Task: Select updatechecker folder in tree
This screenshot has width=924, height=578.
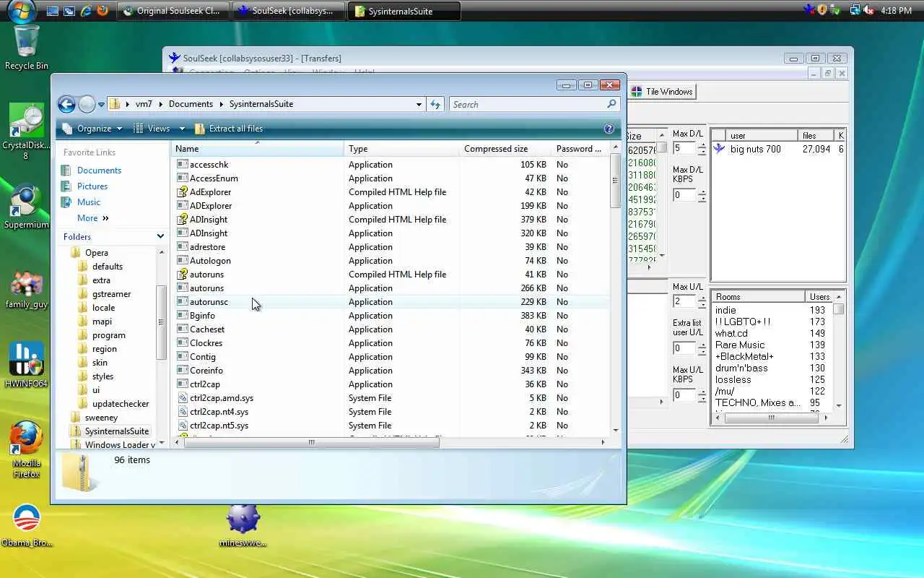Action: pos(120,404)
